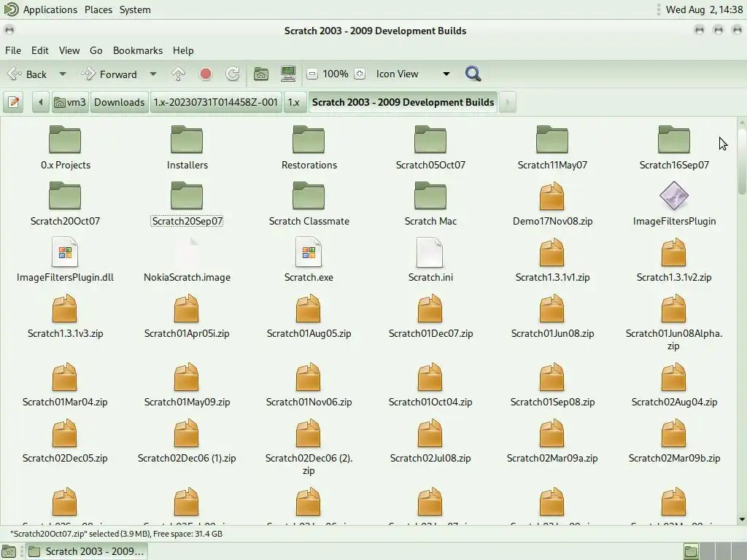Go to vm3 home in path bar
747x560 pixels.
coord(70,102)
